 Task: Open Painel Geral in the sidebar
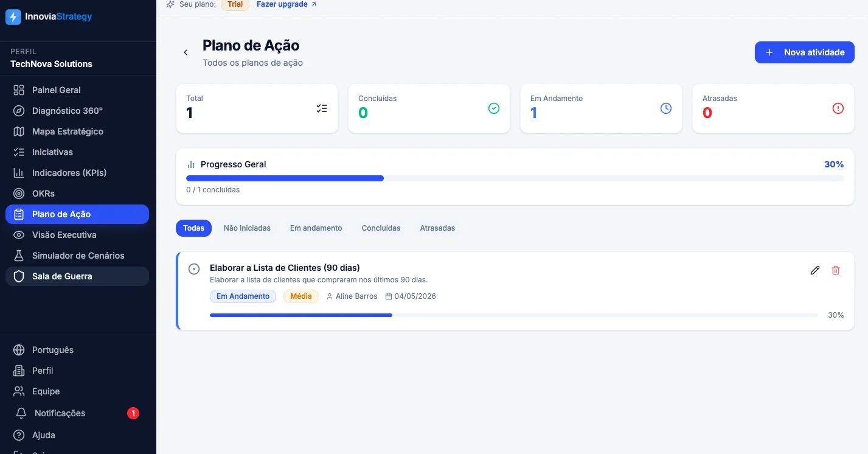click(x=77, y=90)
